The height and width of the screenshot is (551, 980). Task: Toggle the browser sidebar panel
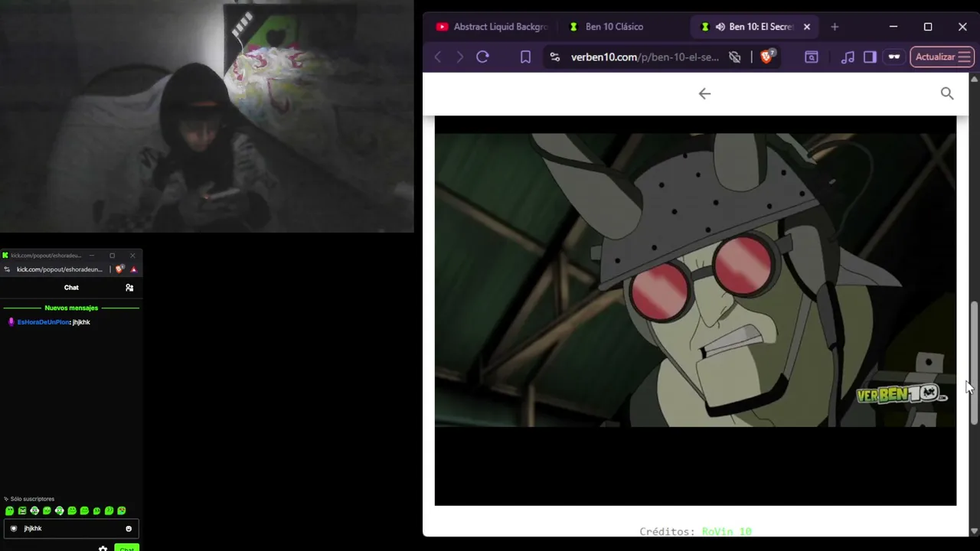pos(870,57)
